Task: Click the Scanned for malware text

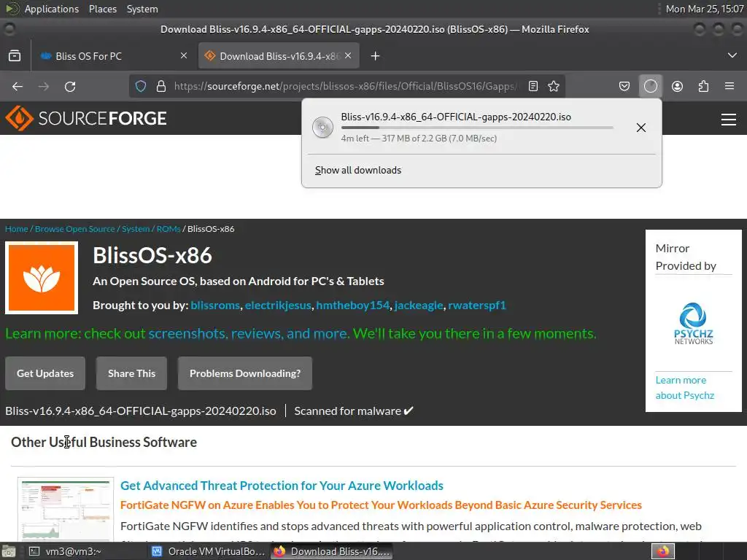Action: 354,411
